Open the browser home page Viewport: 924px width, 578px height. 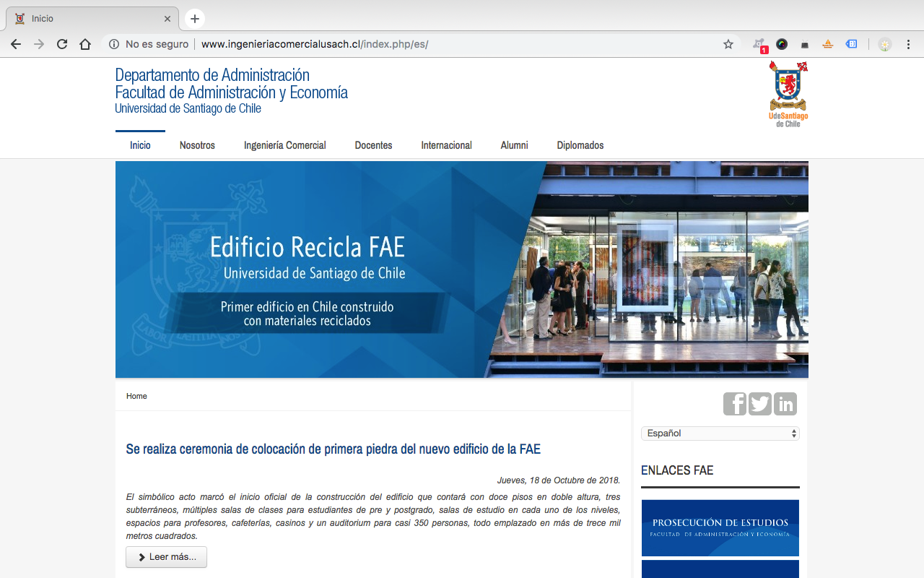[85, 44]
